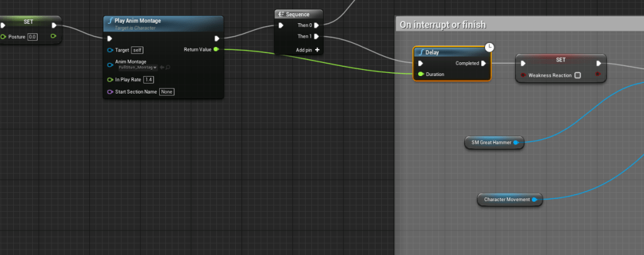Click the SM Great Hammer output pin
644x255 pixels.
coord(516,143)
